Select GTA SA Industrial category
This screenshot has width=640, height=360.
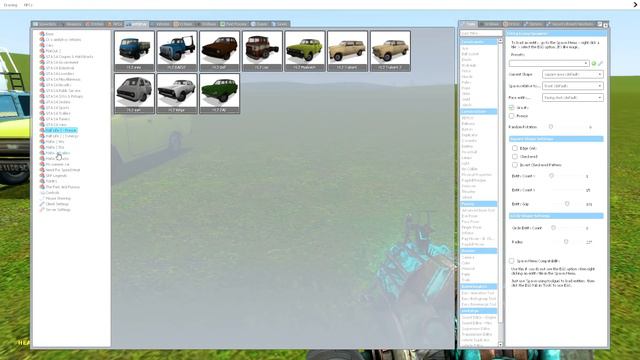point(60,68)
